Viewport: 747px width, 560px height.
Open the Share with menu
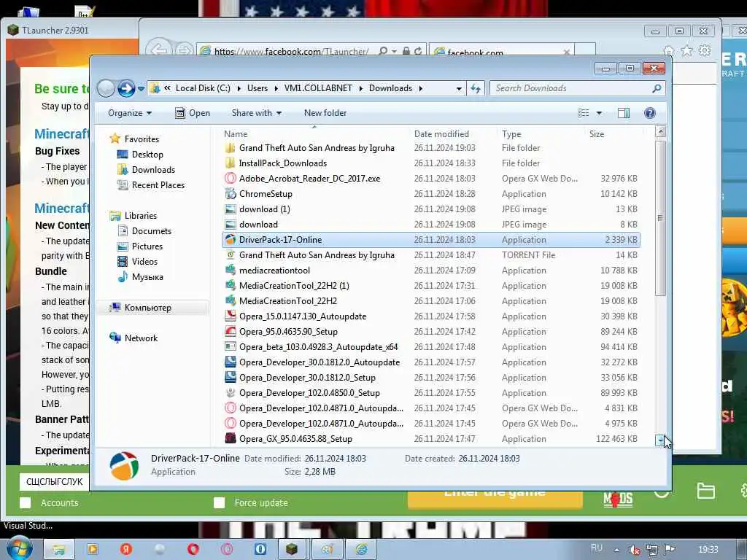(x=256, y=113)
